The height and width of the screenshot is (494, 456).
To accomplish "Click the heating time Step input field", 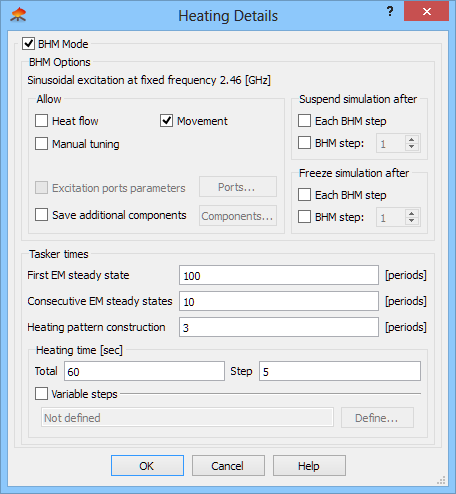I will point(340,371).
